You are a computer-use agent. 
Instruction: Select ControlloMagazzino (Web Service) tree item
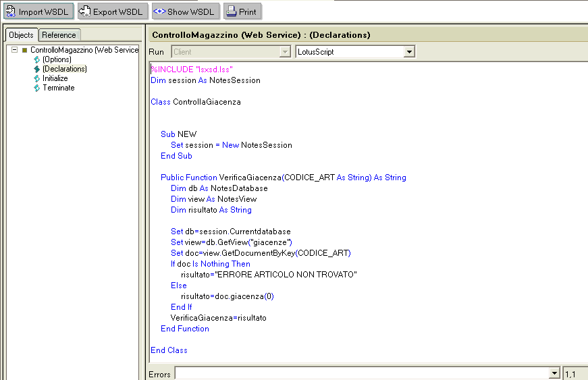point(84,50)
